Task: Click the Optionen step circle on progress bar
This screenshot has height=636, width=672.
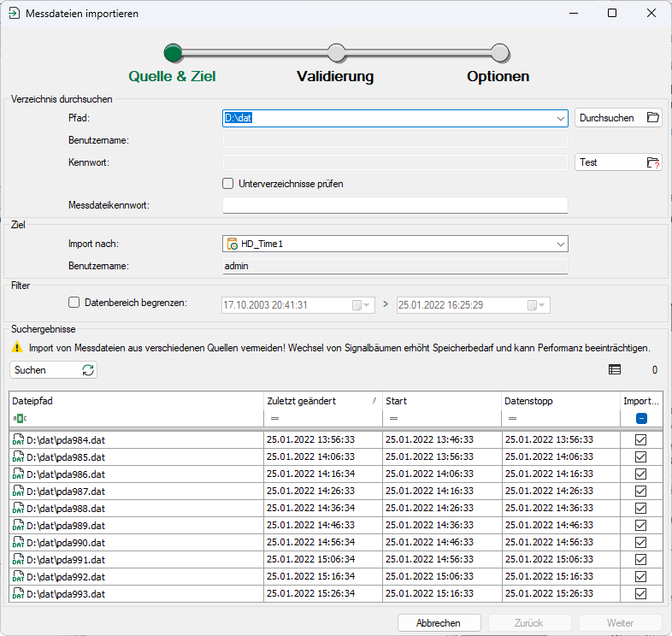Action: pos(500,53)
